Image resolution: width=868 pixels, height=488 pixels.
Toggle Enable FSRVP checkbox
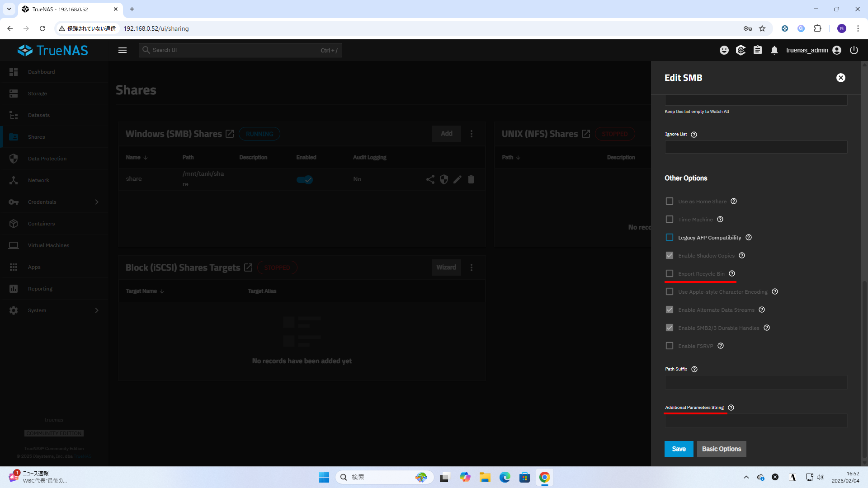670,346
